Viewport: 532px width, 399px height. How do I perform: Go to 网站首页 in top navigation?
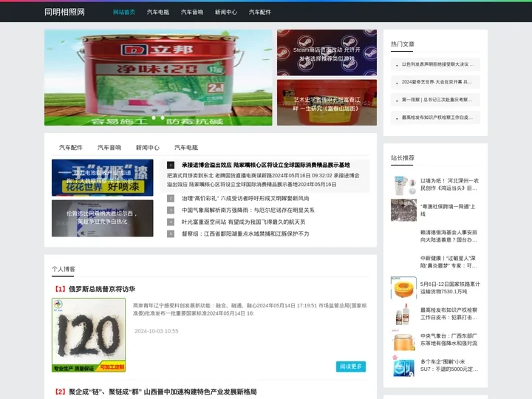point(124,13)
